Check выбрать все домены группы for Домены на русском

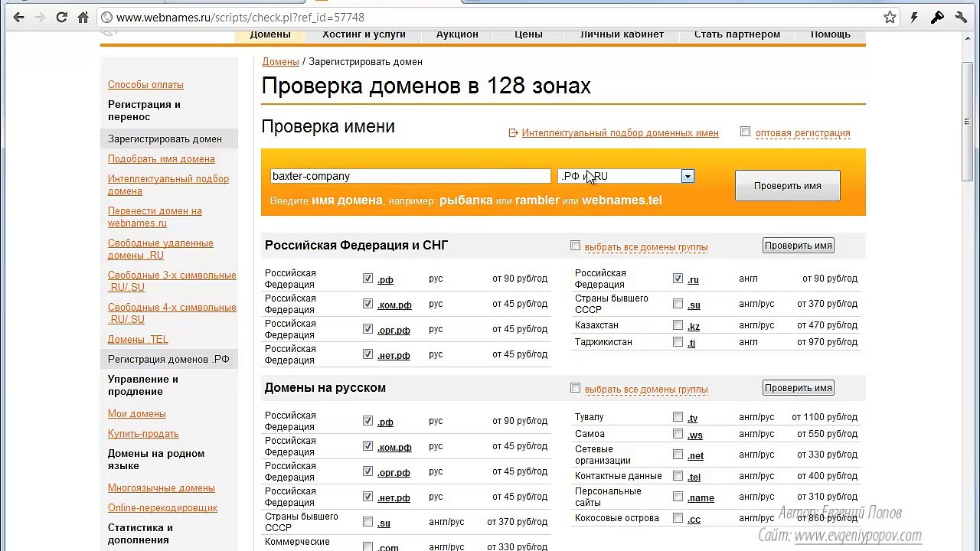point(575,388)
